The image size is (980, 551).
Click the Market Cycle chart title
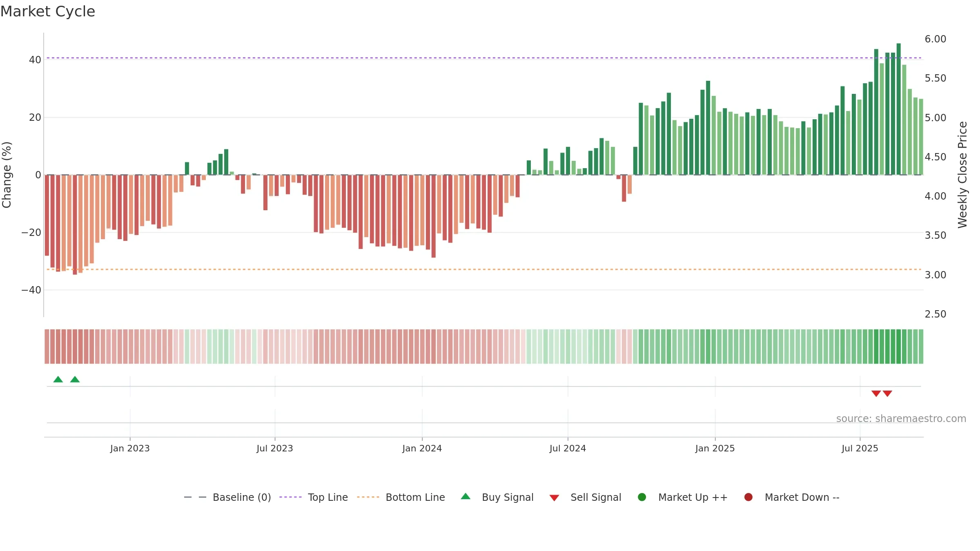(x=48, y=11)
